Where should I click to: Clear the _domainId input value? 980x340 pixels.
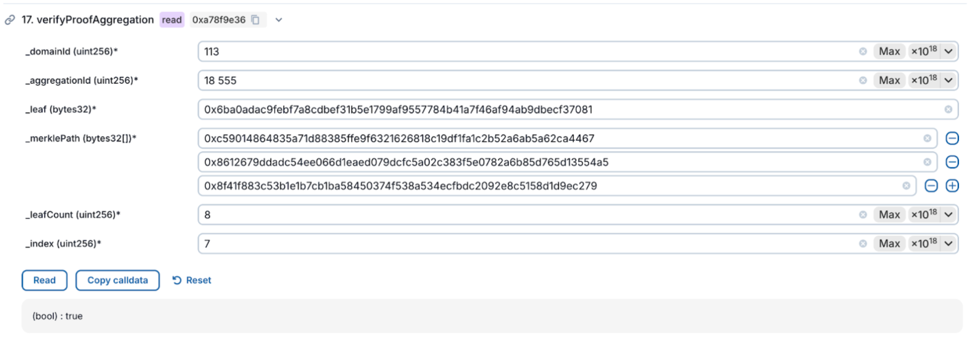point(863,51)
